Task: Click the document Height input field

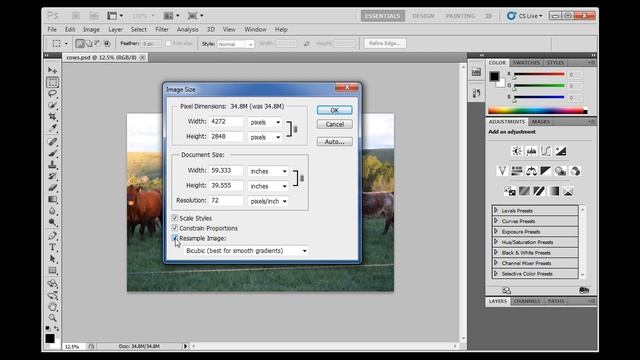Action: (x=226, y=186)
